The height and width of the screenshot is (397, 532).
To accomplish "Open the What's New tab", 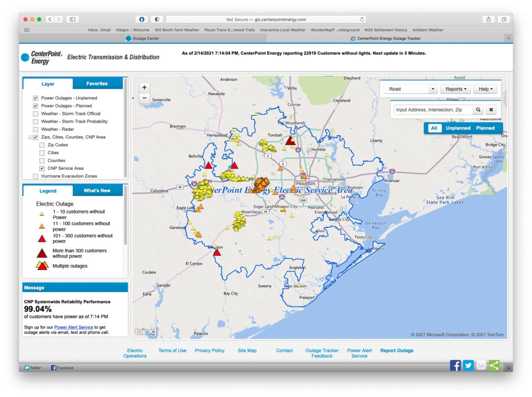I will pyautogui.click(x=97, y=191).
